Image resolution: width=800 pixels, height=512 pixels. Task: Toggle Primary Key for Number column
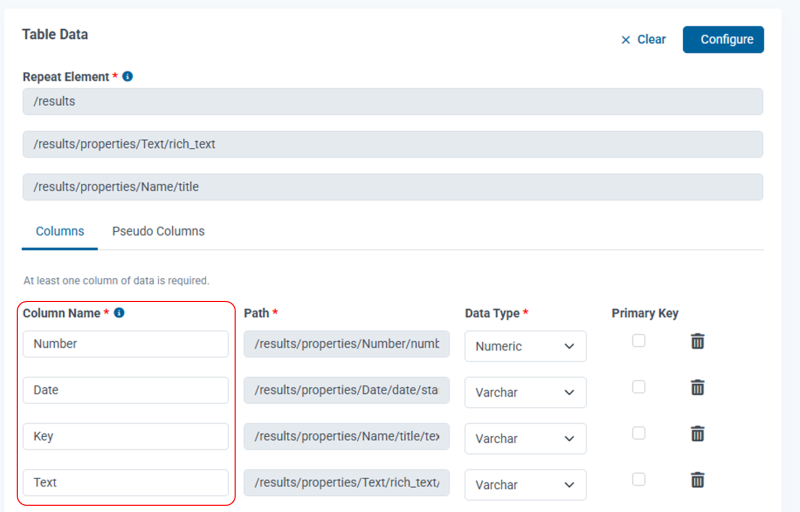click(639, 341)
